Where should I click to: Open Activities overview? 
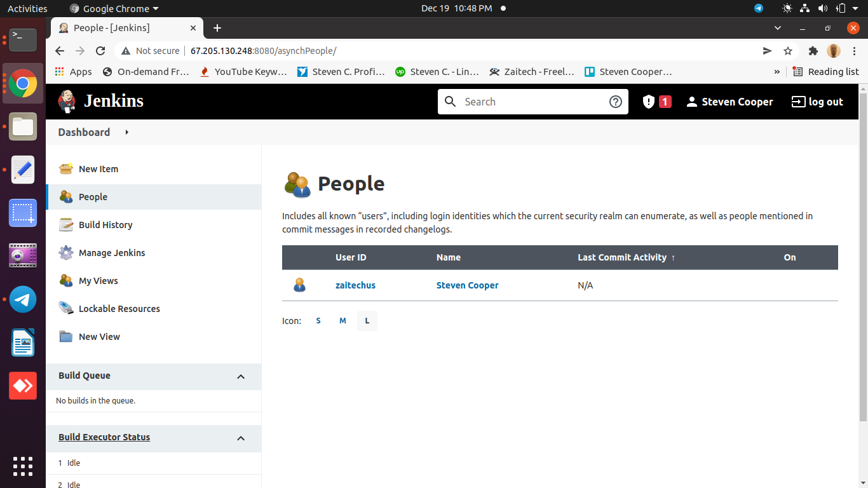click(27, 8)
